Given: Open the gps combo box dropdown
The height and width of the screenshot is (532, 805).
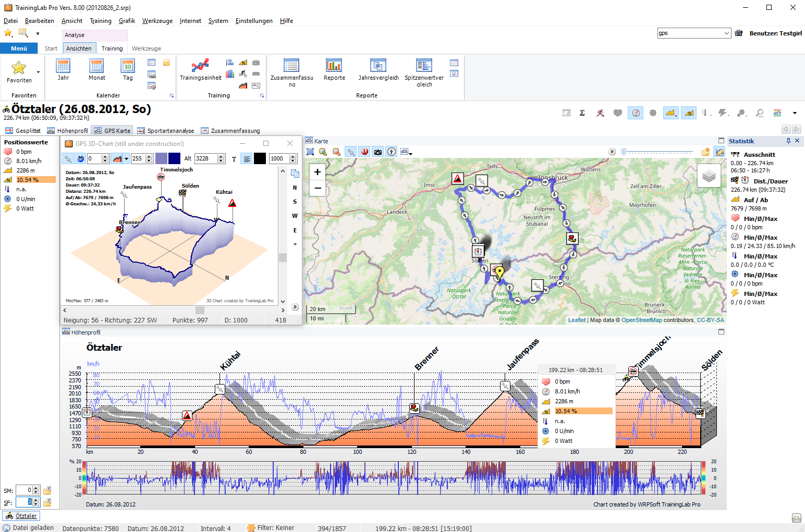Looking at the screenshot, I should point(727,33).
